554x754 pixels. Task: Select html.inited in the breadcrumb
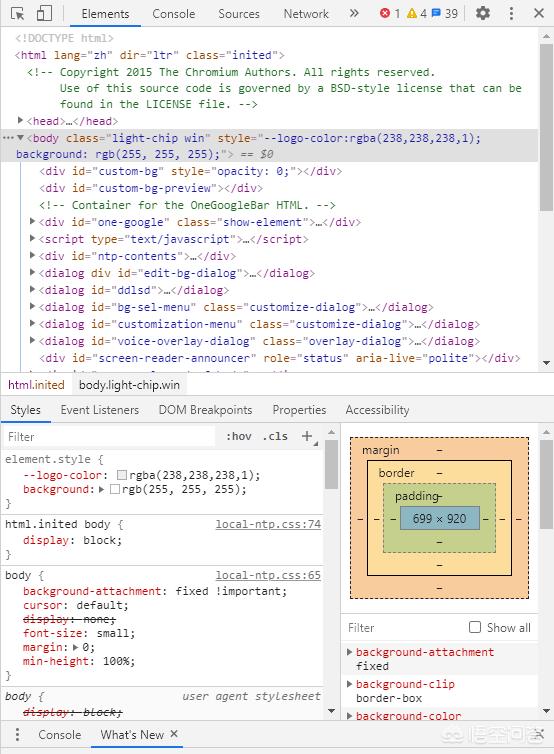coord(36,385)
